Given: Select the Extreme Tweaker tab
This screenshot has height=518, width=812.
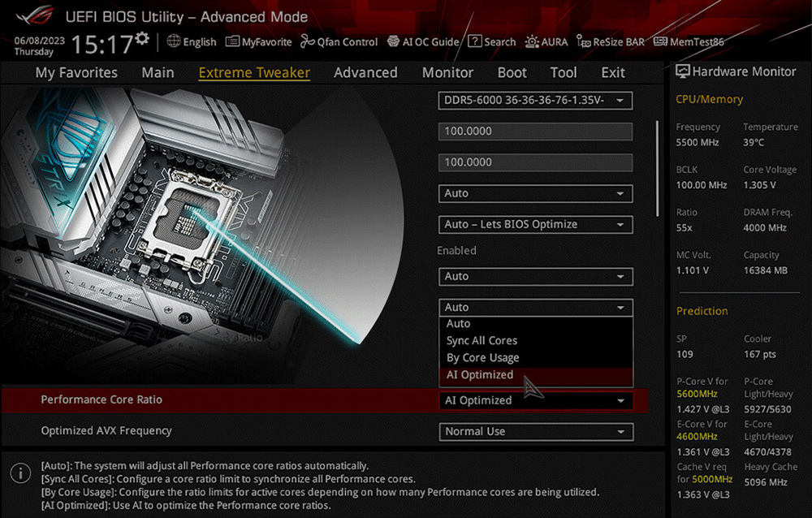Looking at the screenshot, I should (254, 72).
